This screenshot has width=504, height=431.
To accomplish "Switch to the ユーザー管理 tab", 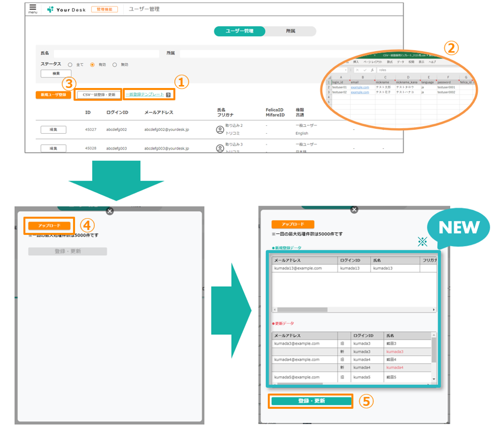I will 240,31.
